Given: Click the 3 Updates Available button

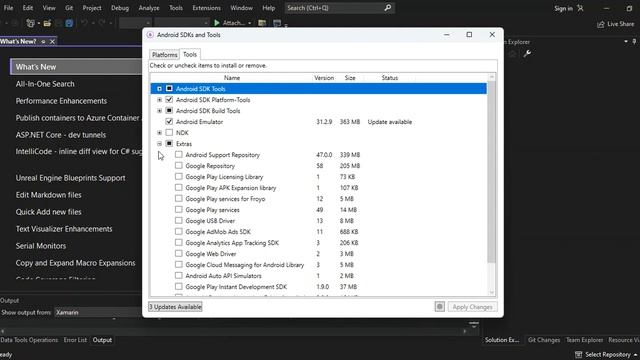Looking at the screenshot, I should [x=175, y=307].
